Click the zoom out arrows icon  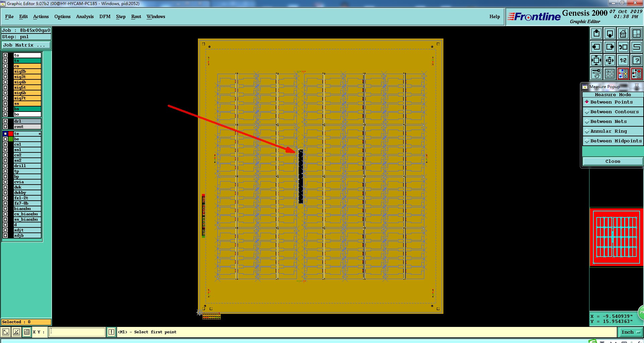pos(610,60)
